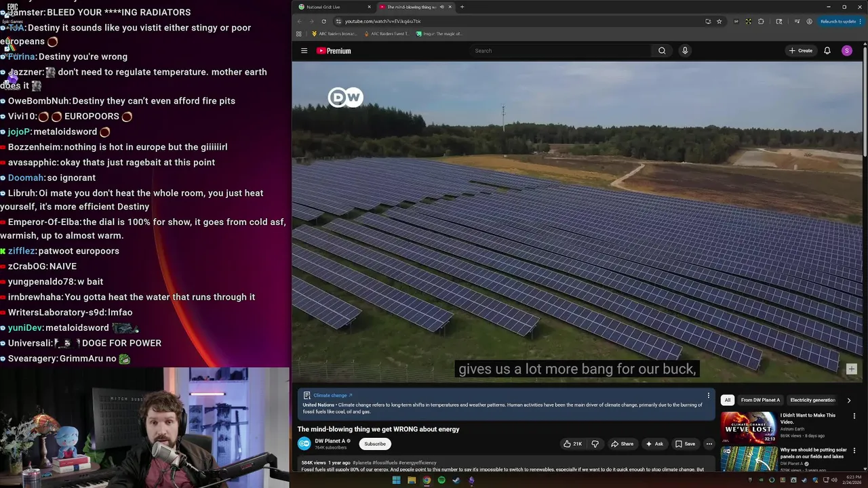View site information icon in address bar
Image resolution: width=868 pixels, height=488 pixels.
tap(338, 21)
